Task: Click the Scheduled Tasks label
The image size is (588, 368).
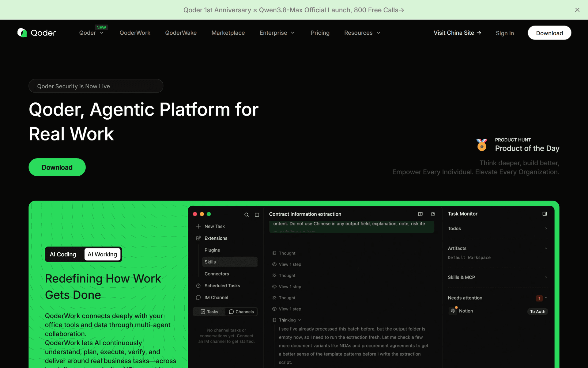Action: 222,286
